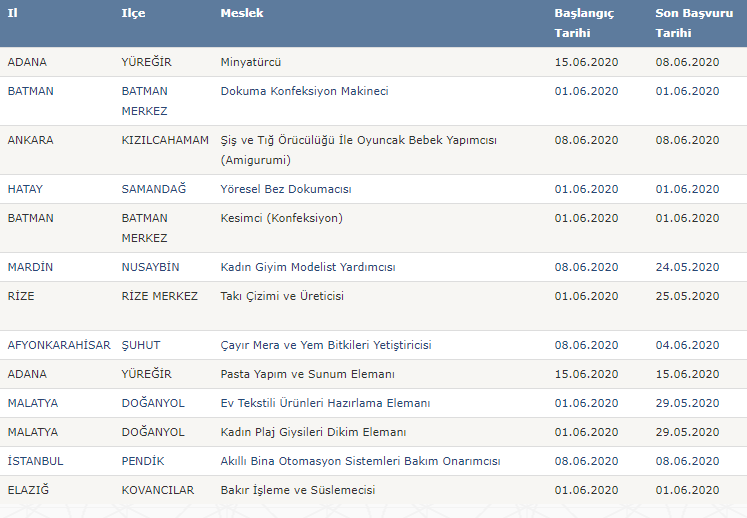Click the Başlangıç Tarihi column header

coord(584,23)
